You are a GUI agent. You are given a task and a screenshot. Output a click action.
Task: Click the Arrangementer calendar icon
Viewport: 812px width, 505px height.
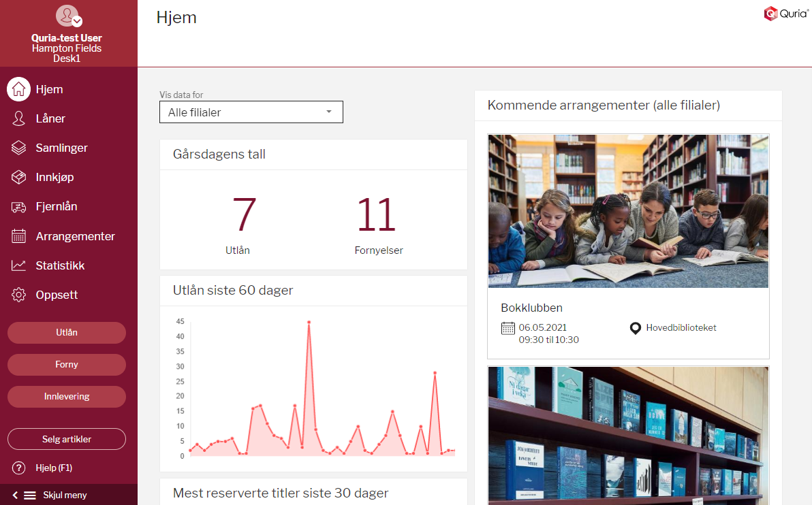coord(18,236)
